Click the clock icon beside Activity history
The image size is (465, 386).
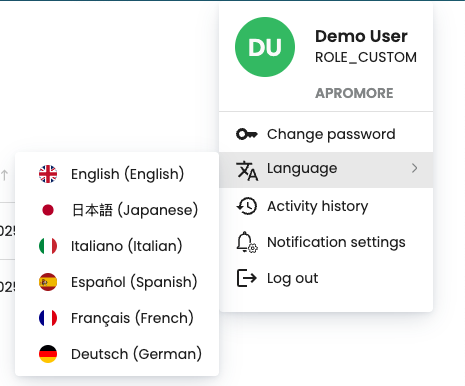pos(247,206)
